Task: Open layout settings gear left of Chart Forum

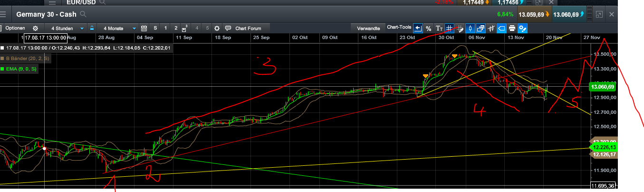Action: tap(217, 28)
